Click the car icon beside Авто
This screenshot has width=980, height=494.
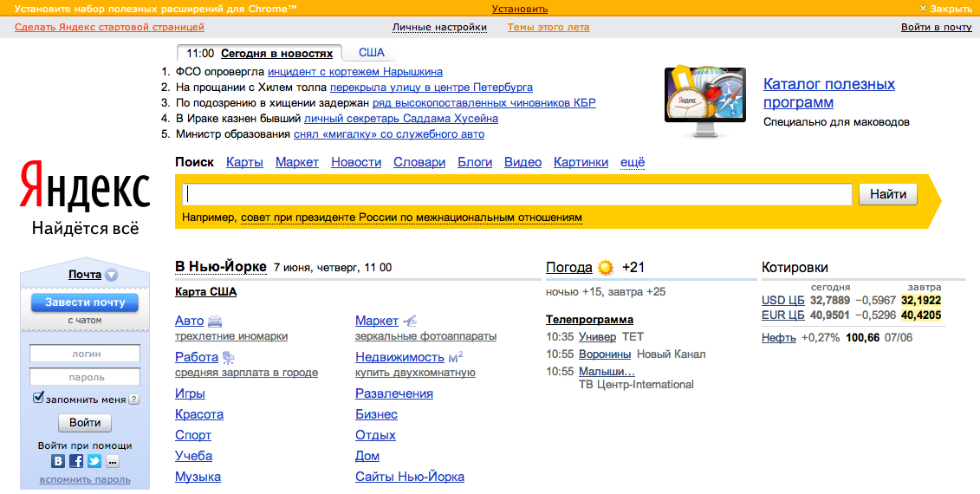tap(215, 322)
